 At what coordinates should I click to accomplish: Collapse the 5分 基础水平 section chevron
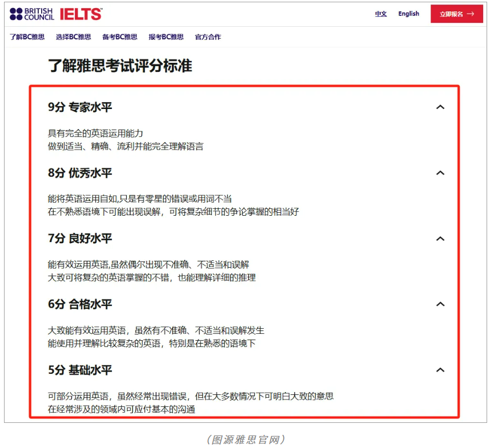[440, 370]
